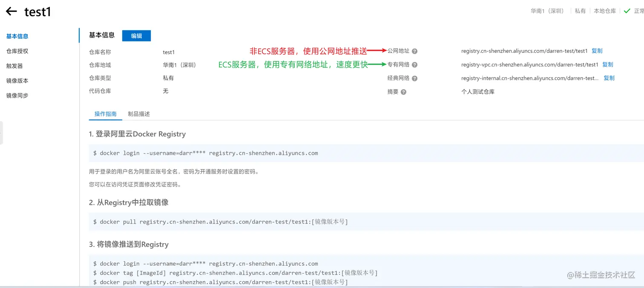Viewport: 644px width, 288px height.
Task: Click the docker pull command line
Action: [221, 222]
